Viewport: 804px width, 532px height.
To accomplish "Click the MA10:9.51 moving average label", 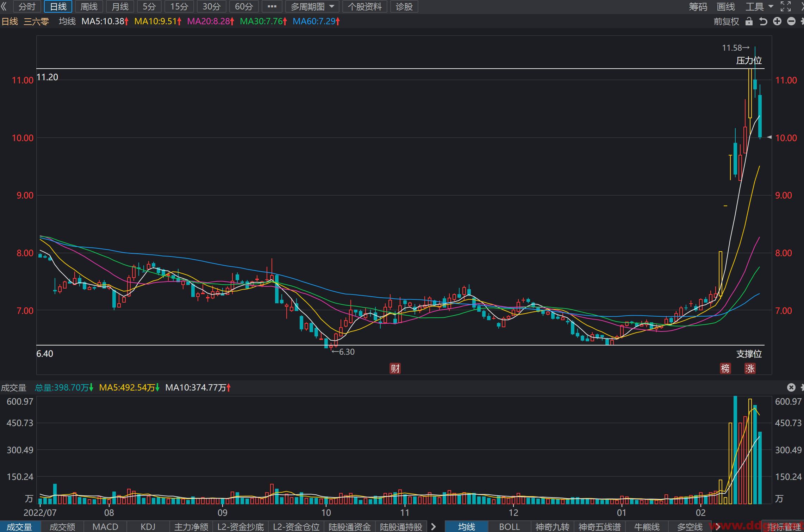I will pos(158,21).
